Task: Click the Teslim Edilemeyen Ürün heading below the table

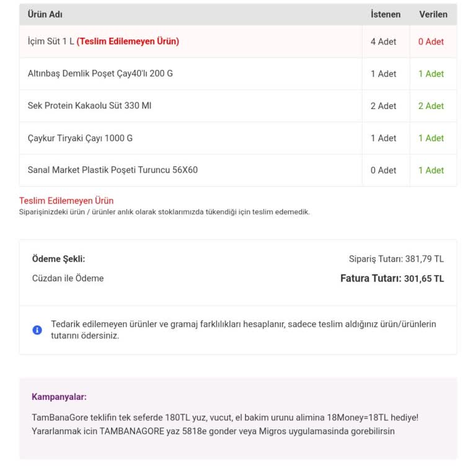Action: coord(66,201)
